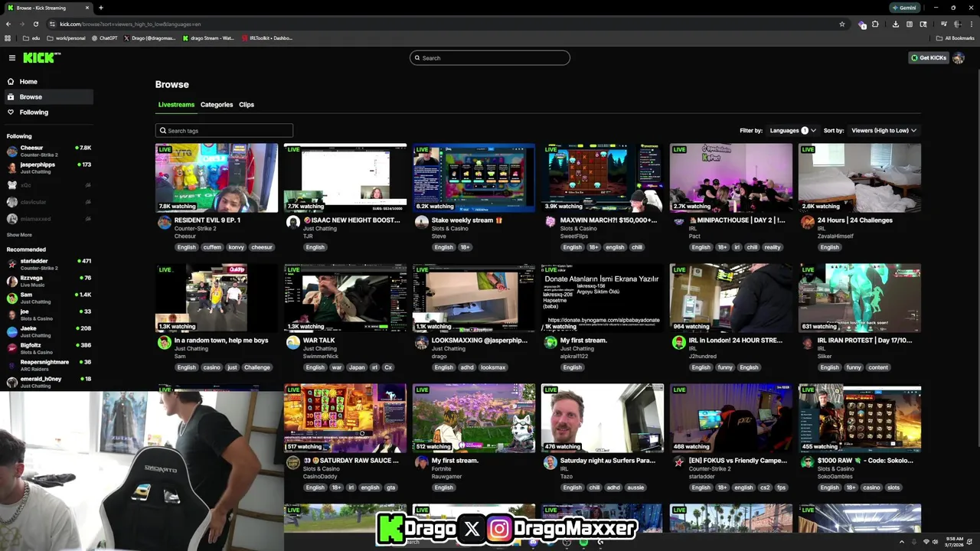
Task: Open a new browser tab with plus icon
Action: pos(100,8)
